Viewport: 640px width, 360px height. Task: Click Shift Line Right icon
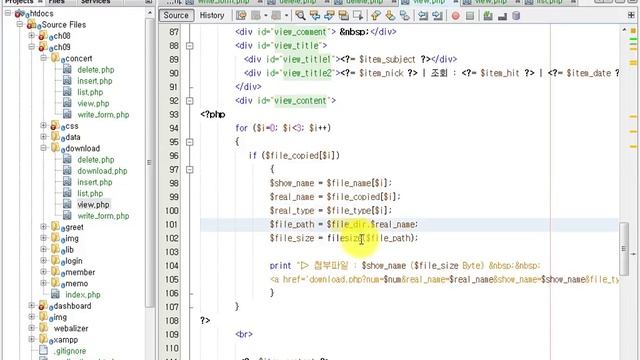click(x=437, y=16)
